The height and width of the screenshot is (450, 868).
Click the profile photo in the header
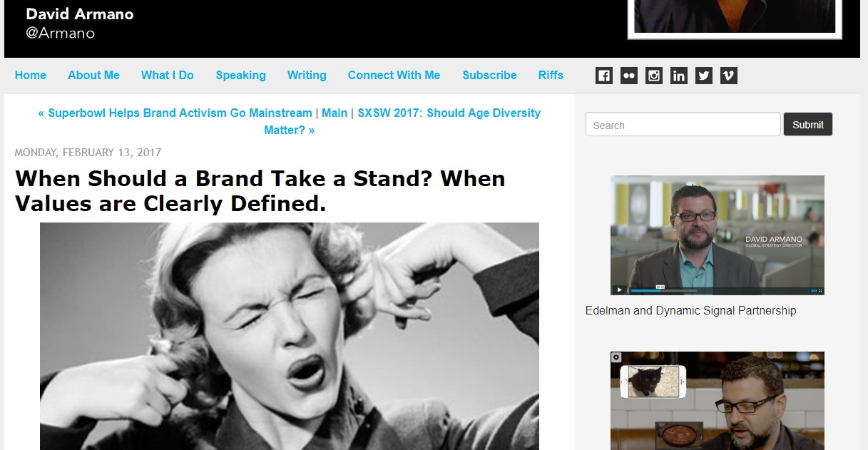coord(735,18)
